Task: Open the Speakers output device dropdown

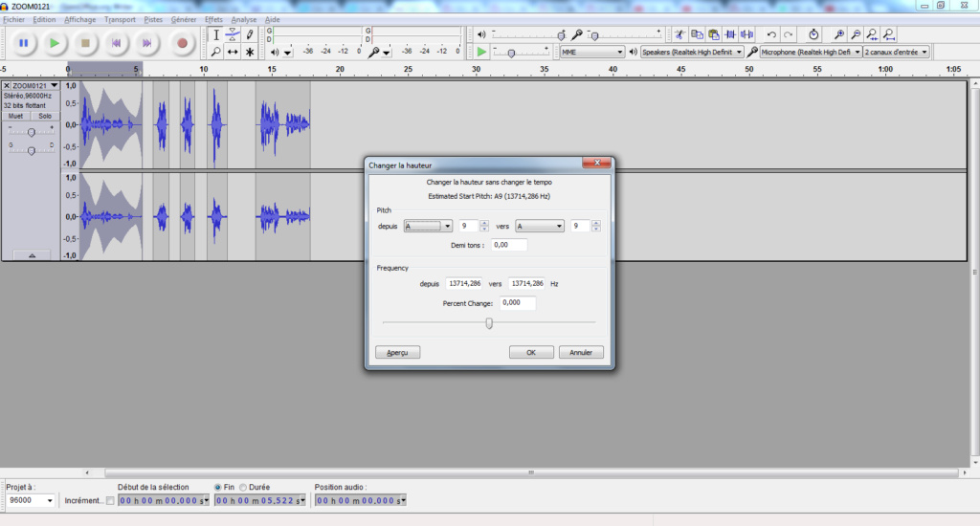Action: (692, 52)
